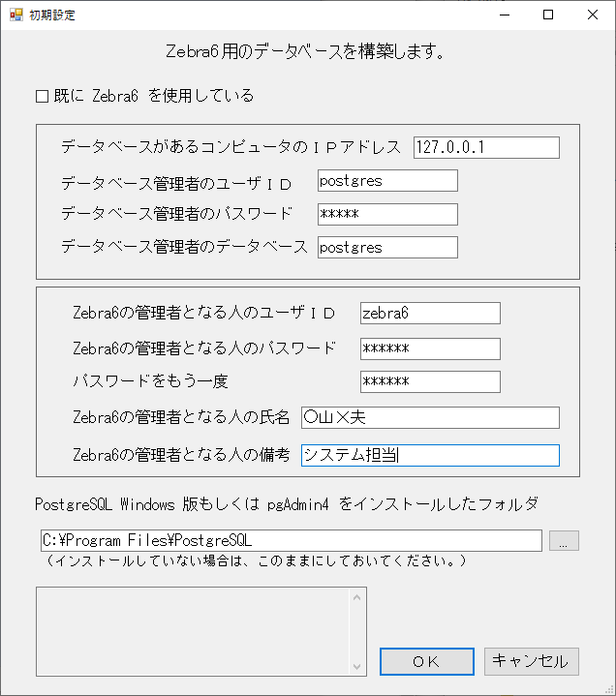This screenshot has height=696, width=616.
Task: Close the 初期設定 window
Action: tap(593, 15)
